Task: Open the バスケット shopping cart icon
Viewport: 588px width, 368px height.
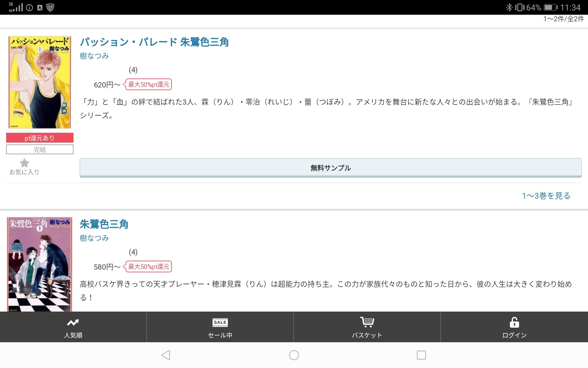Action: coord(367,322)
